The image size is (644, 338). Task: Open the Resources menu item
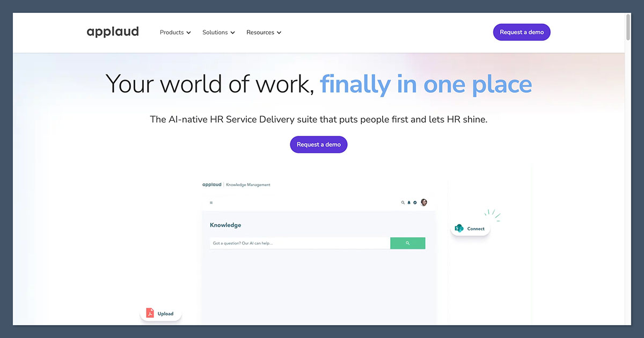(x=260, y=32)
